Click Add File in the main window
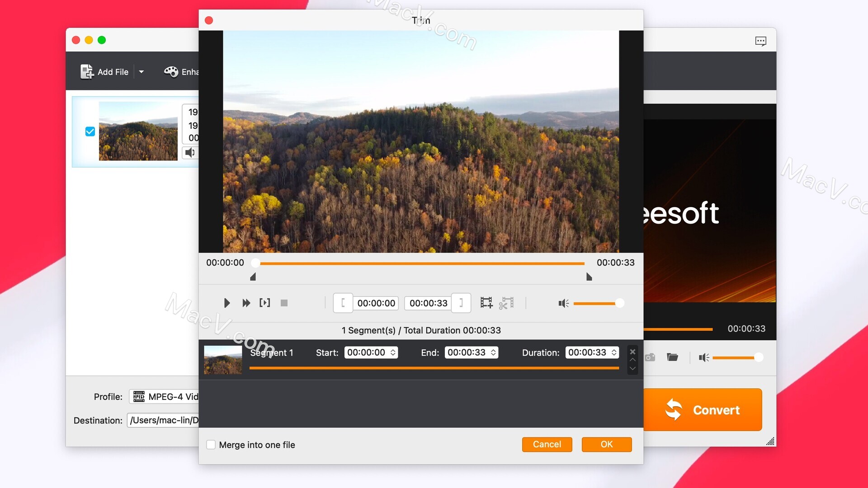868x488 pixels. [x=104, y=72]
